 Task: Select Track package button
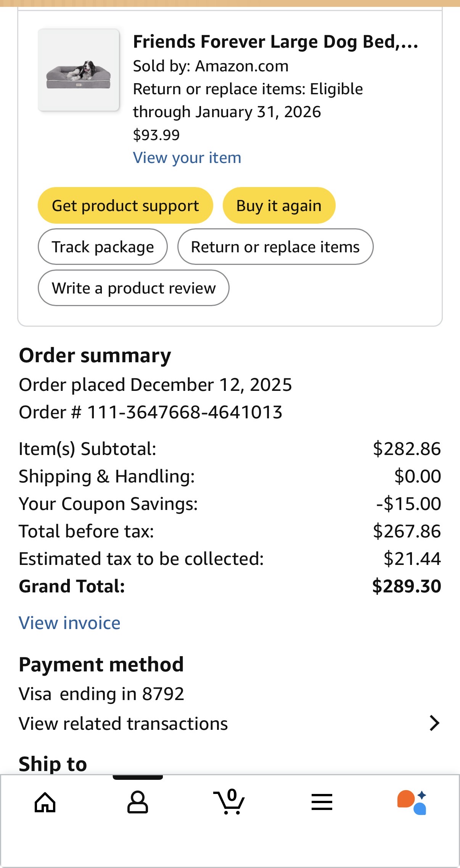tap(103, 247)
